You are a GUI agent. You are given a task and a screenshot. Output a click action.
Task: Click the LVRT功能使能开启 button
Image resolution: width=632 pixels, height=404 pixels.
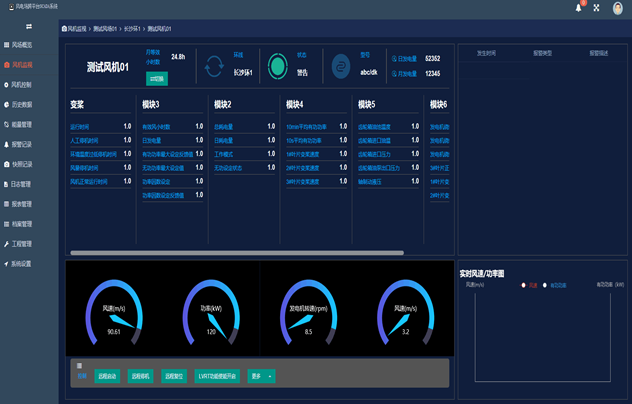coord(217,376)
